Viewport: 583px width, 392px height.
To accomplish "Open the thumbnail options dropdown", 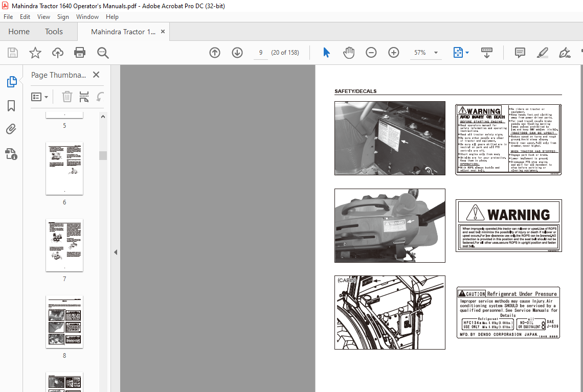I will click(x=40, y=97).
